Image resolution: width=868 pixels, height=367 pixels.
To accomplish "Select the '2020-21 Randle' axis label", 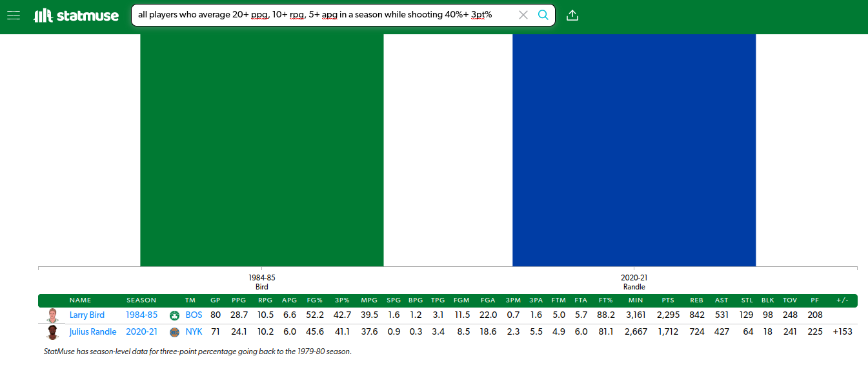I will [x=634, y=282].
